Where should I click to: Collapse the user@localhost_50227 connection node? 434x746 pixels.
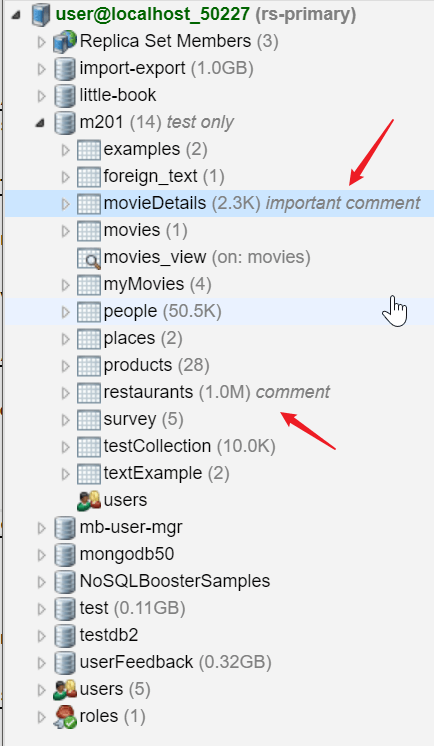pos(16,15)
